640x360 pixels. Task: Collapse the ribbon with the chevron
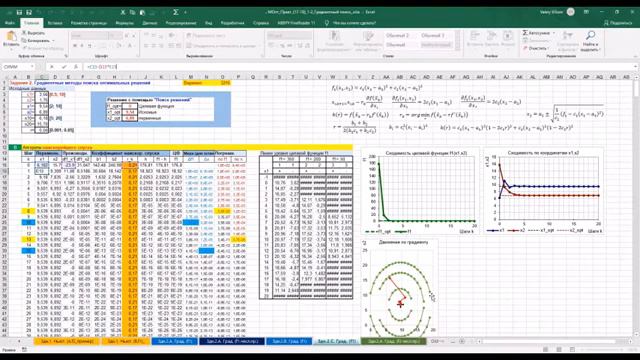point(635,56)
